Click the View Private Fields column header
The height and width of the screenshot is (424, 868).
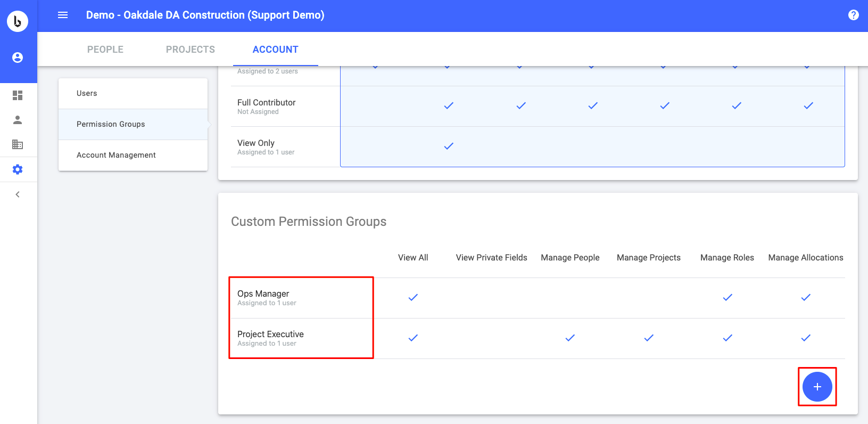point(492,257)
